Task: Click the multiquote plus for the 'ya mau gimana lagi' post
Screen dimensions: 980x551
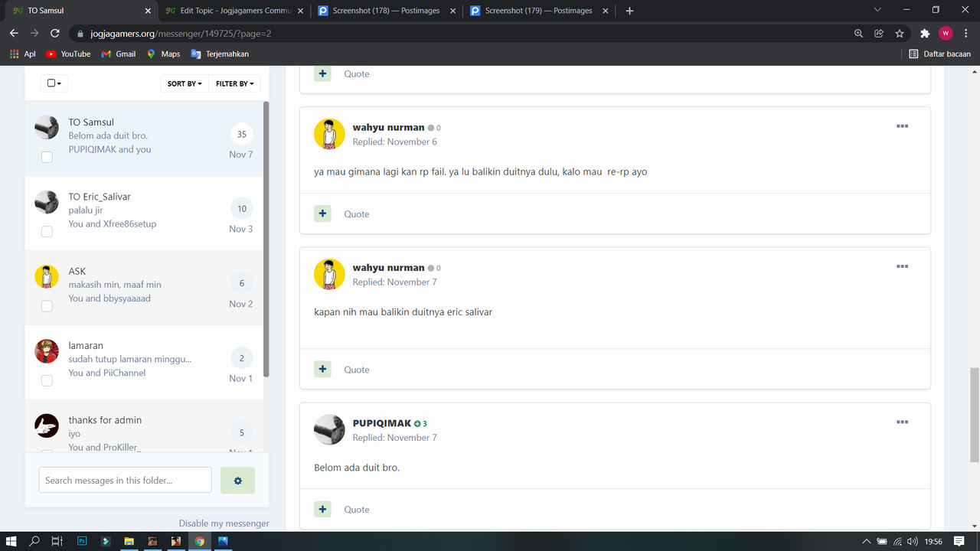Action: tap(322, 214)
